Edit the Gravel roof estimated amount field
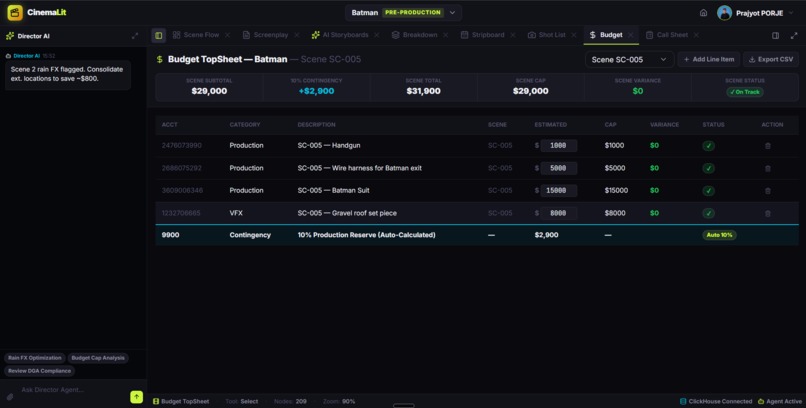806x408 pixels. pos(558,213)
